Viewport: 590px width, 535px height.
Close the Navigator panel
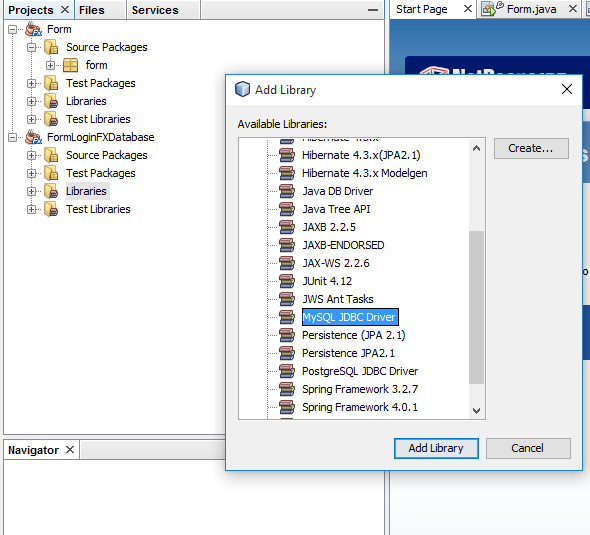point(70,450)
